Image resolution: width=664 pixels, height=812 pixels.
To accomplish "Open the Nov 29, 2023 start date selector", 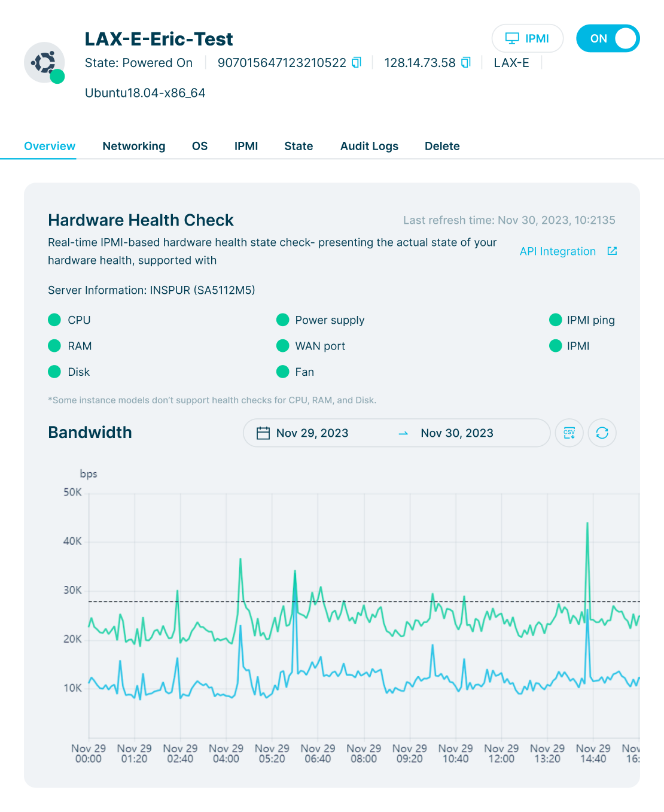I will pos(312,433).
